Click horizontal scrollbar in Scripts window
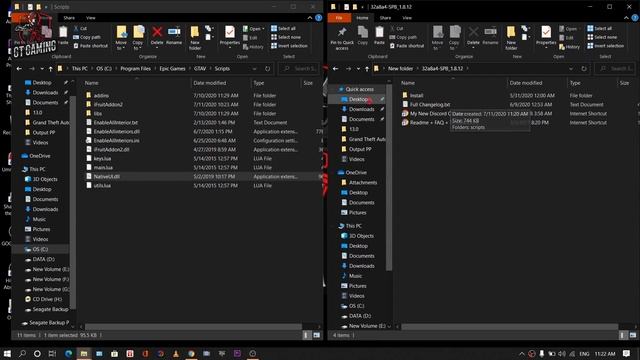The height and width of the screenshot is (360, 640). point(193,327)
